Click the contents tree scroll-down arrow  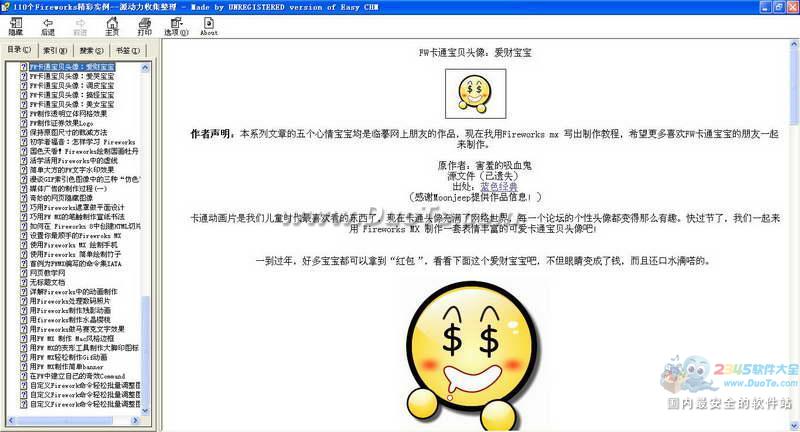tap(145, 411)
